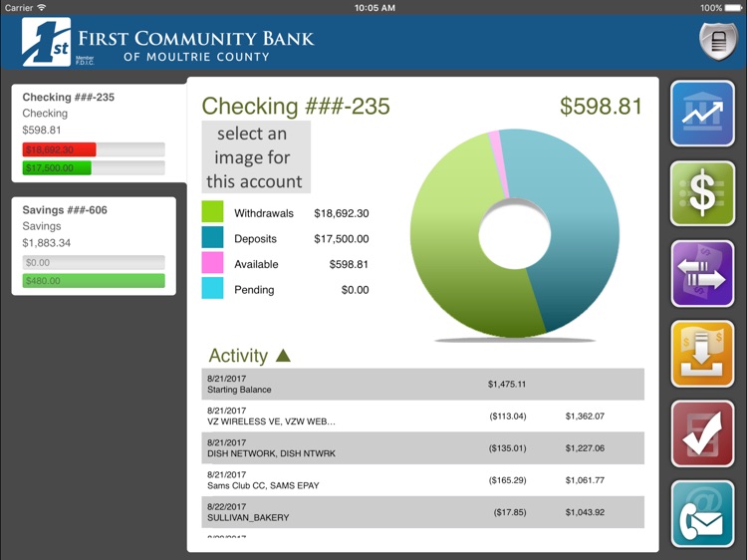Click the Savings $480.00 green bar
Screen dimensions: 747x560
[x=94, y=281]
